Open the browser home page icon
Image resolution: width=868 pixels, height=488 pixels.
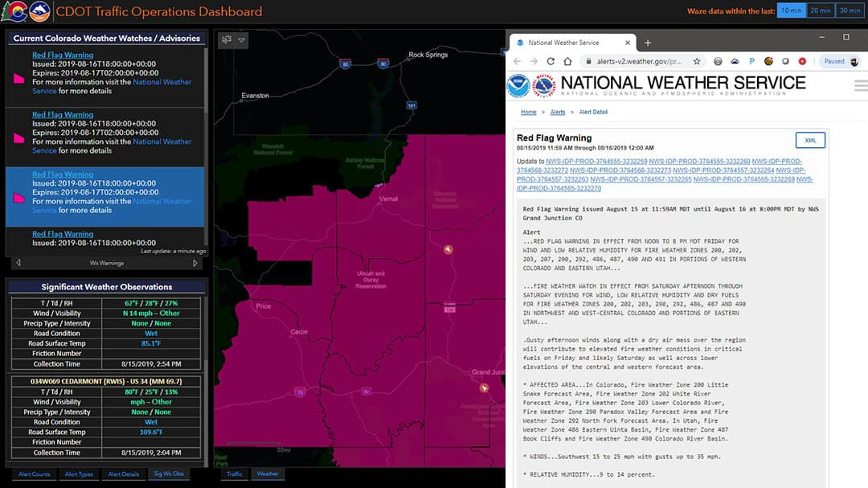click(567, 61)
